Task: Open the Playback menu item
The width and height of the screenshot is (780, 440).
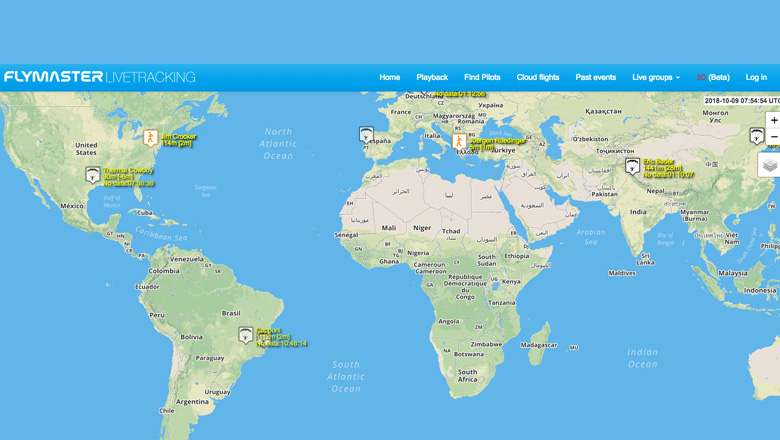Action: [432, 77]
